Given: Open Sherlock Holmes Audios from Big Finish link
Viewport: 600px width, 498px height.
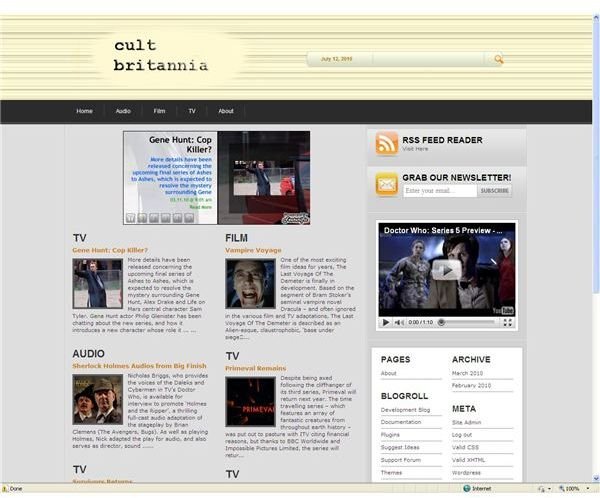Looking at the screenshot, I should point(139,366).
